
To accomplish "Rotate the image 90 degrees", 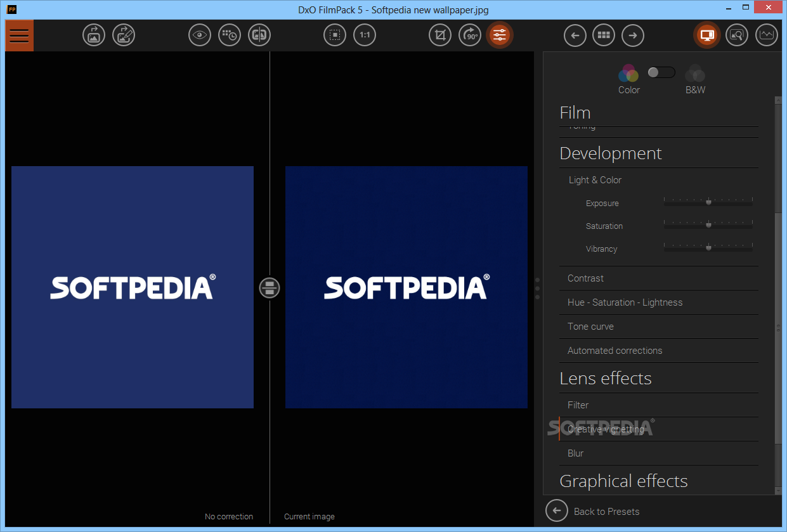I will point(470,35).
